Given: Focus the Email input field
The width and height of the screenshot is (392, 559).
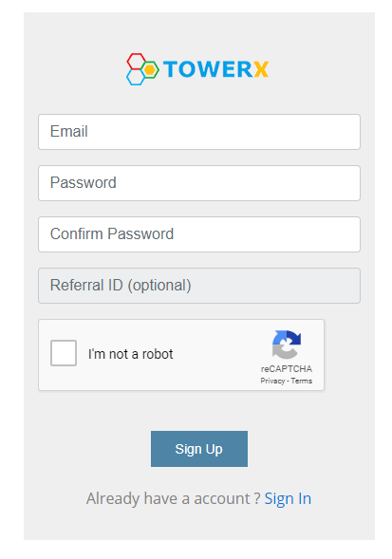Looking at the screenshot, I should (199, 132).
